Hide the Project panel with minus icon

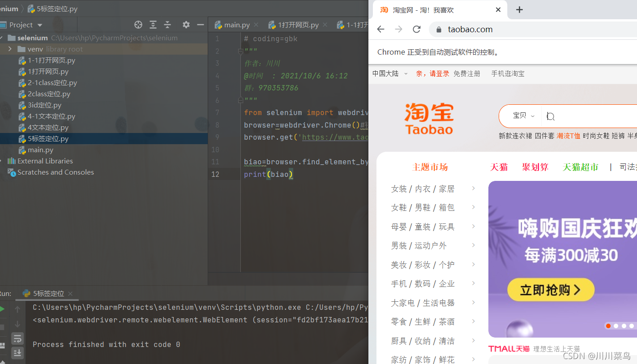pos(201,25)
